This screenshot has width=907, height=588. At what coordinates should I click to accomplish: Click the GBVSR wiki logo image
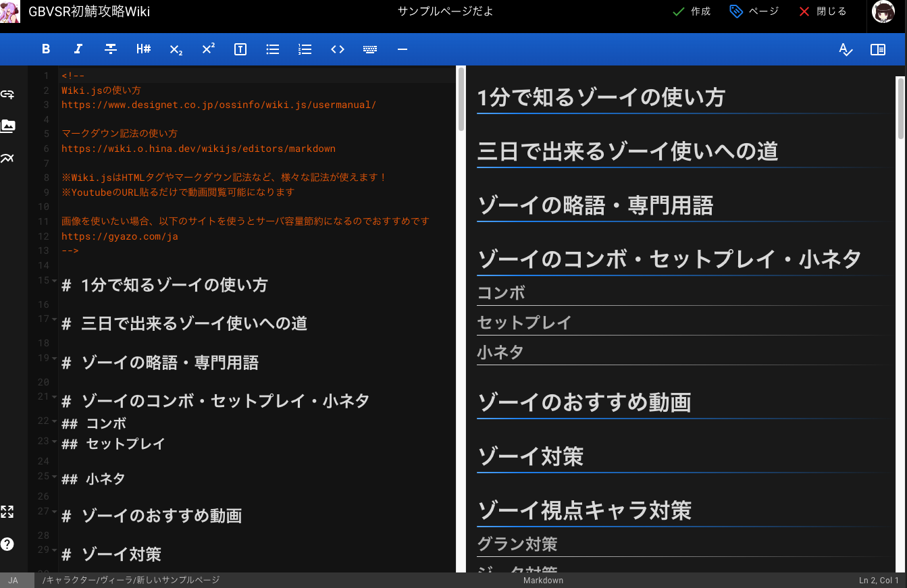pos(10,11)
